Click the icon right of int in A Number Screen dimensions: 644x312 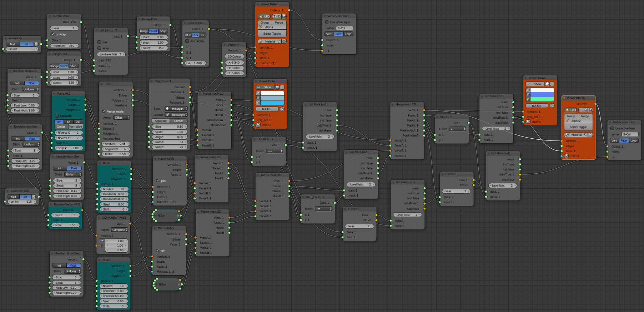coord(36,44)
